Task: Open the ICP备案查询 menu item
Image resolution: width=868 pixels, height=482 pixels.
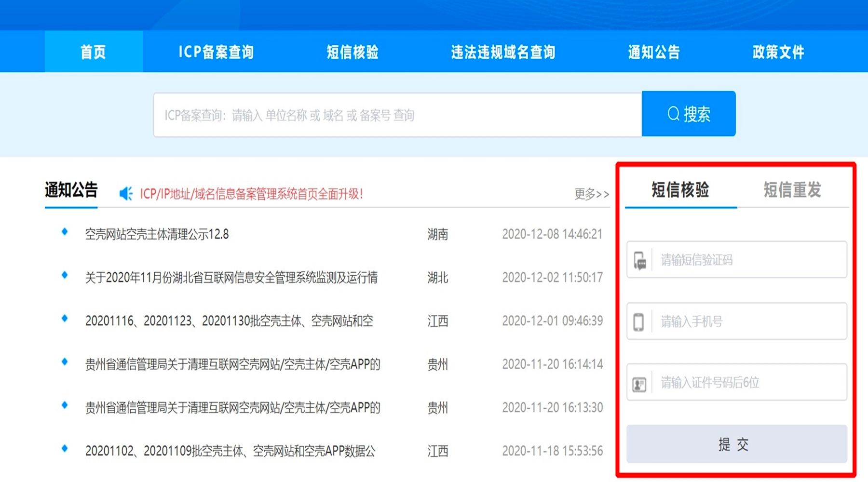Action: 216,52
